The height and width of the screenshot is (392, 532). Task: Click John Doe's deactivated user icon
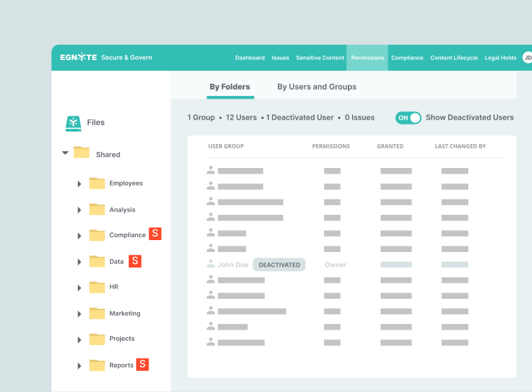[x=211, y=265]
